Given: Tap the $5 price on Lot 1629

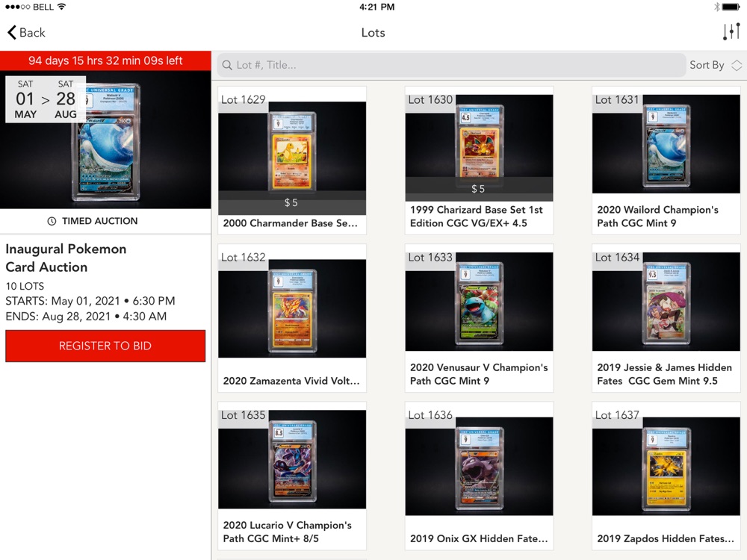Looking at the screenshot, I should click(291, 203).
